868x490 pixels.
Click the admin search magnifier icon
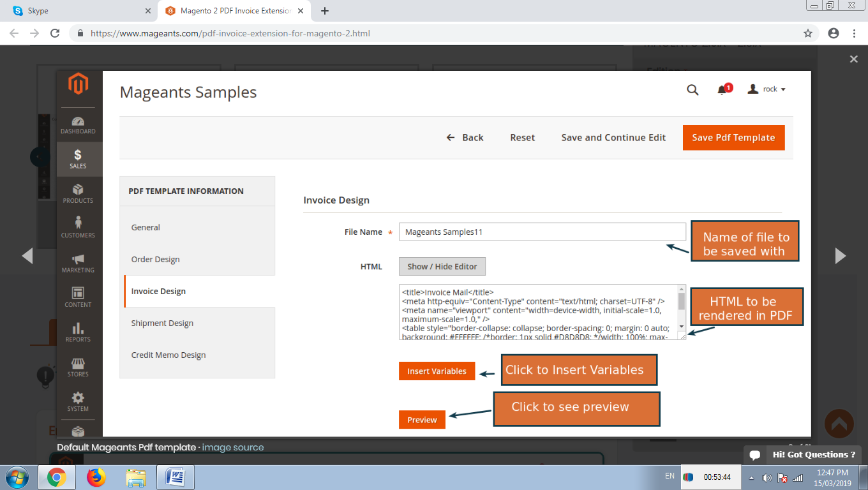(692, 90)
